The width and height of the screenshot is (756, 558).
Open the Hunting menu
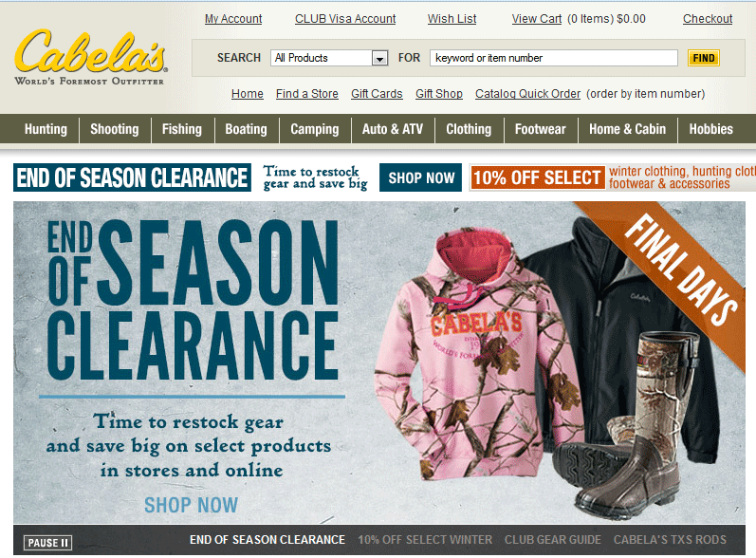(46, 129)
